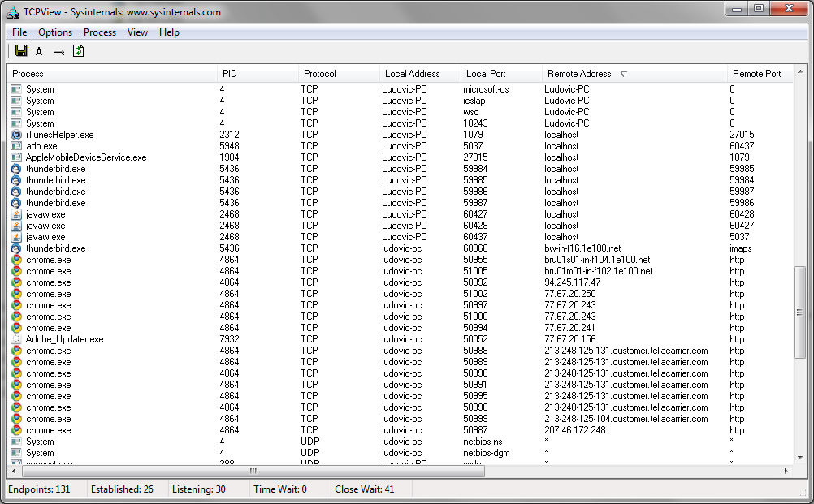This screenshot has height=504, width=814.
Task: Open the View menu
Action: tap(137, 32)
